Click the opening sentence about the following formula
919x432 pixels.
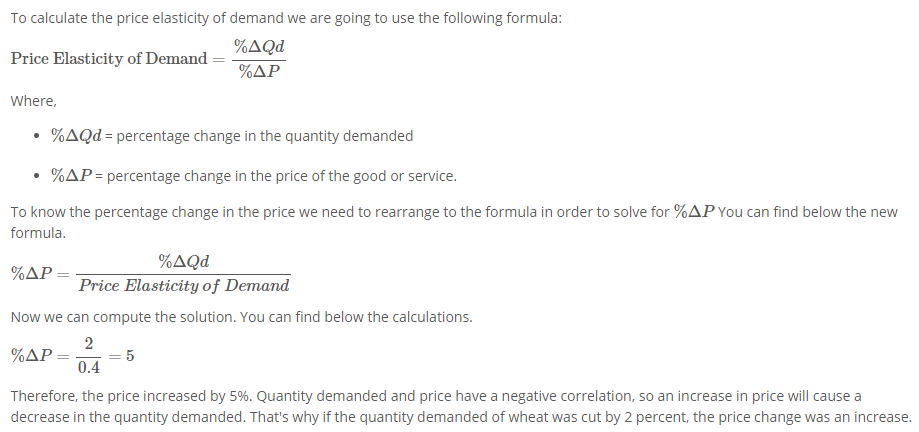[x=286, y=18]
